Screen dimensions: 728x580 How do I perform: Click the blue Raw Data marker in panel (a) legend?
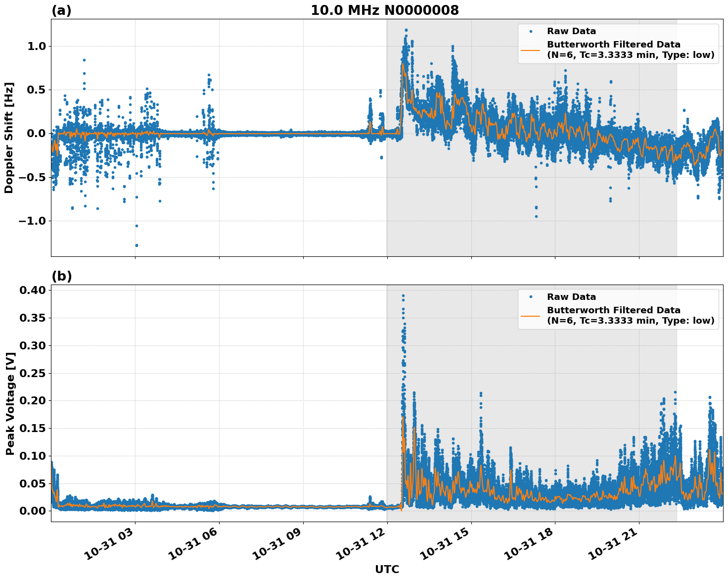(x=531, y=31)
